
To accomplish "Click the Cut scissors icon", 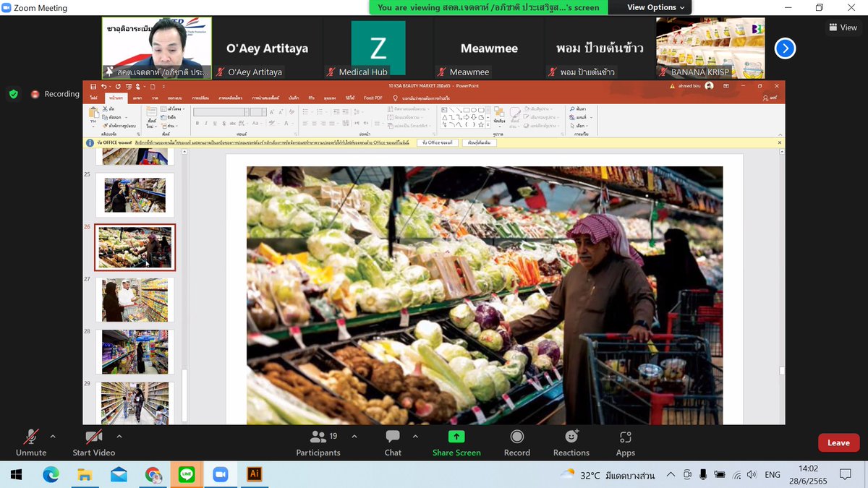I will tap(105, 109).
